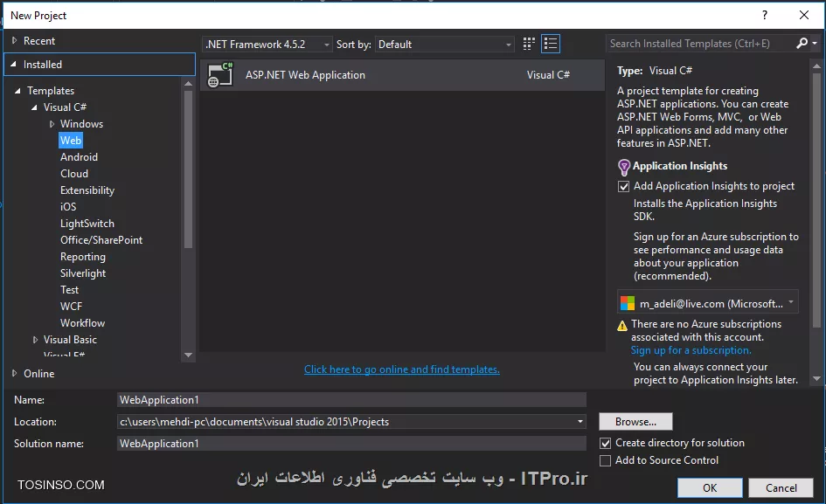Open the Sort by Default dropdown
This screenshot has width=826, height=504.
pyautogui.click(x=445, y=45)
